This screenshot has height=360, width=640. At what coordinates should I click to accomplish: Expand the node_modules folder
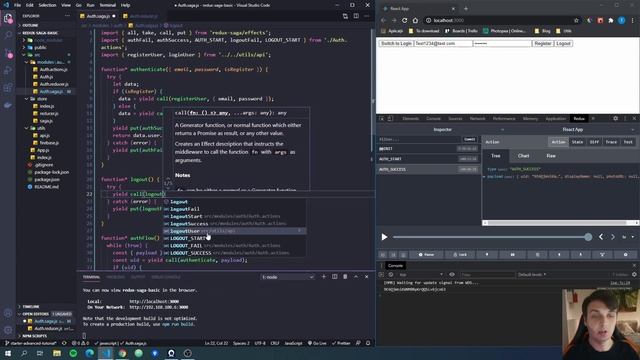[47, 40]
